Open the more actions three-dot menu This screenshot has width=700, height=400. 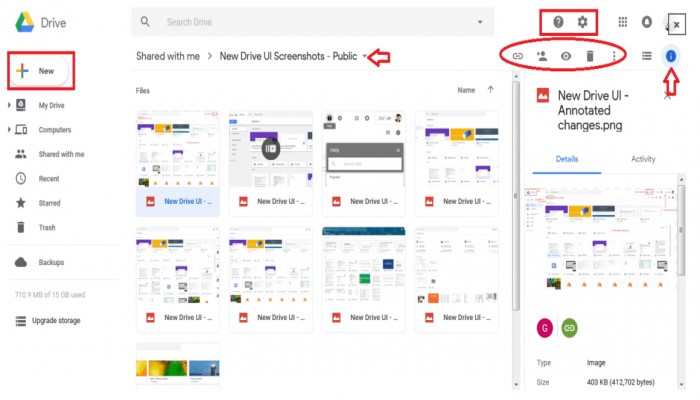[x=612, y=57]
